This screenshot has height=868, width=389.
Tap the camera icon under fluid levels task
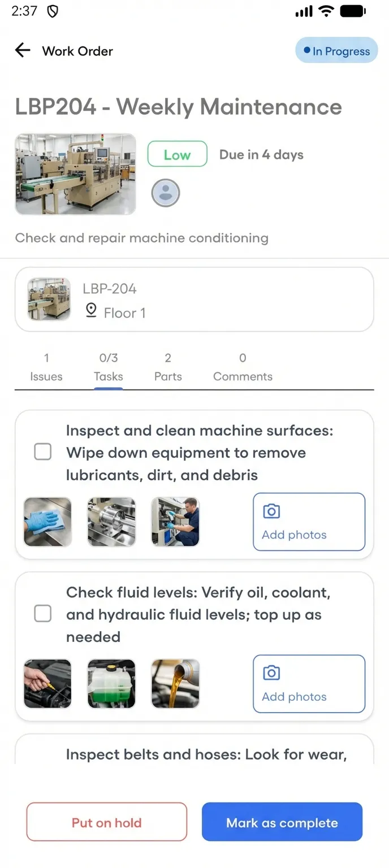click(271, 672)
